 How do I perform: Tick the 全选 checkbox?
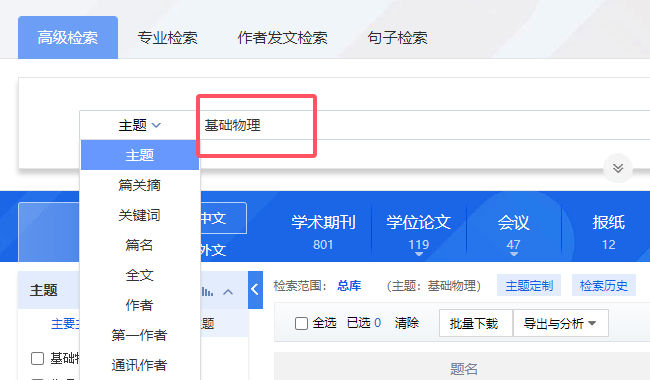click(x=301, y=323)
